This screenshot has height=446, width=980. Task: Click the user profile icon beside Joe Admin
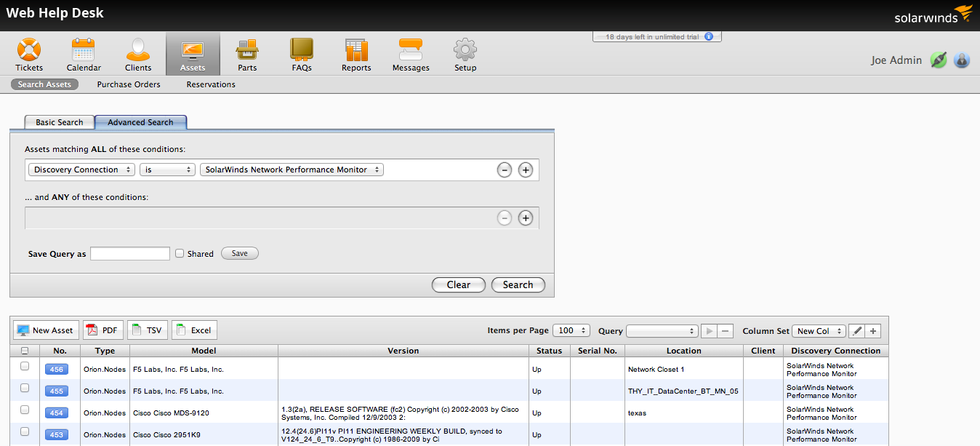coord(962,60)
